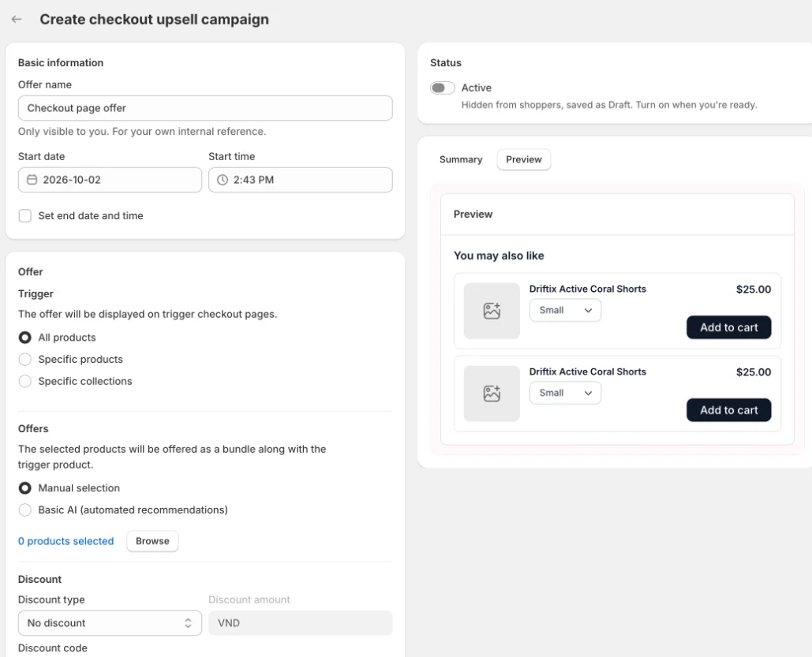812x657 pixels.
Task: Click the second product's image placeholder icon
Action: 492,394
